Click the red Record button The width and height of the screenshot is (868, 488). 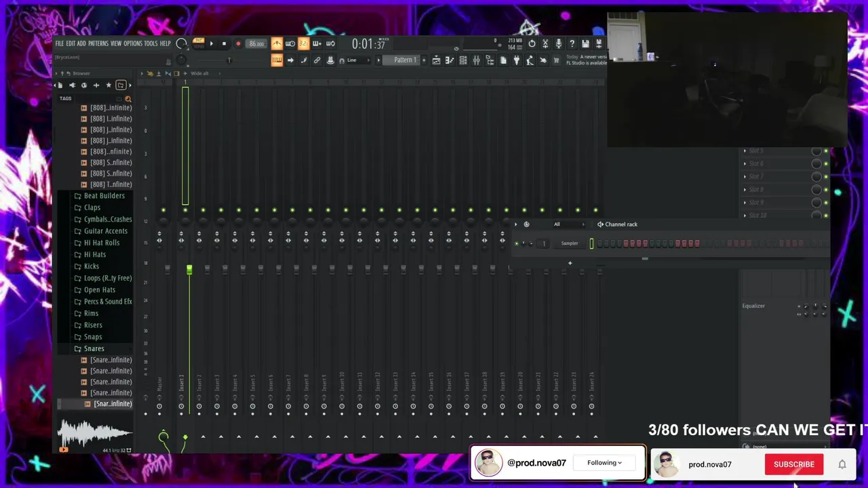238,43
